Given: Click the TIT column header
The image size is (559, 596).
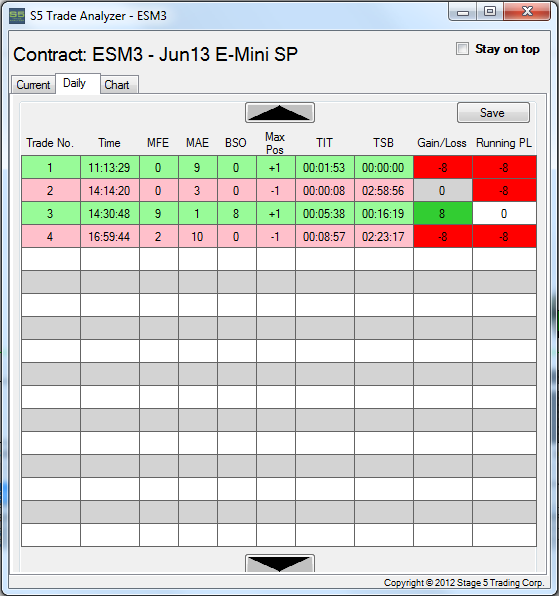Looking at the screenshot, I should click(324, 143).
